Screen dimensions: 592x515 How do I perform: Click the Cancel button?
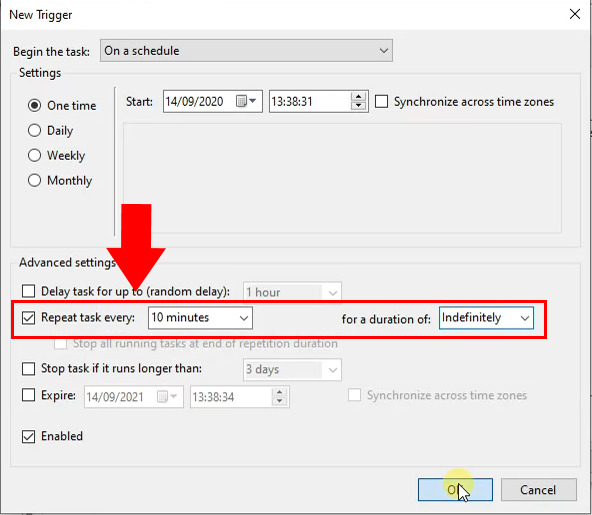tap(538, 490)
